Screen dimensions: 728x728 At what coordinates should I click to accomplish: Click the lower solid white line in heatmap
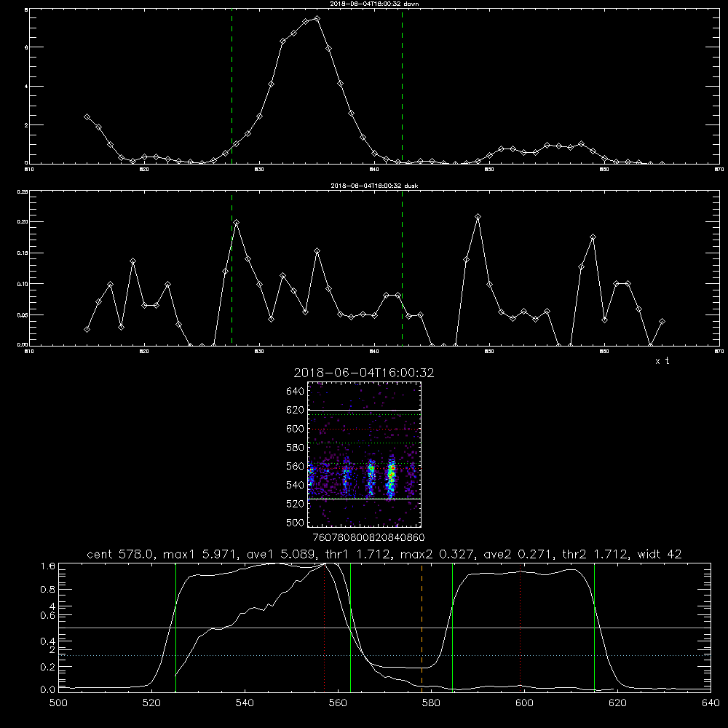coord(365,499)
